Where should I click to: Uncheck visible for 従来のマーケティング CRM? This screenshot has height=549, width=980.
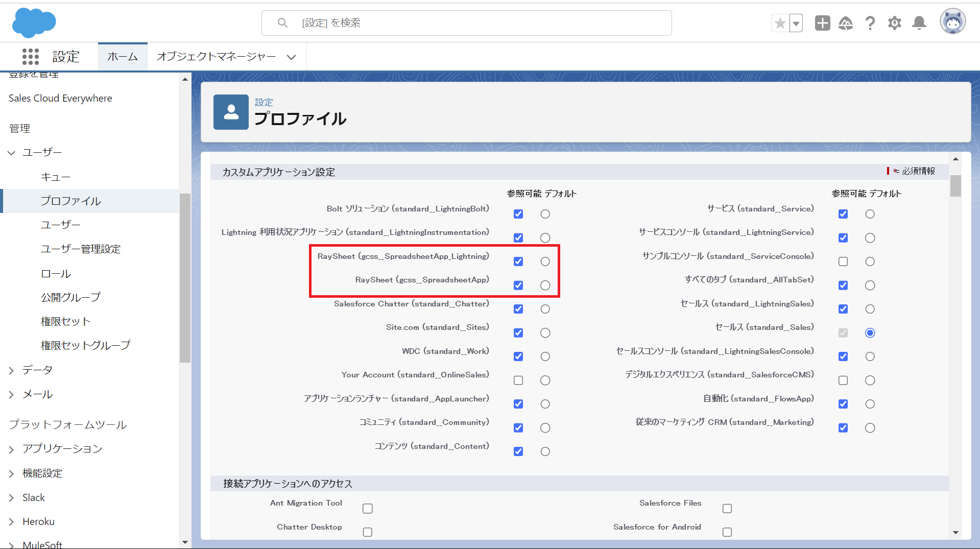(843, 428)
